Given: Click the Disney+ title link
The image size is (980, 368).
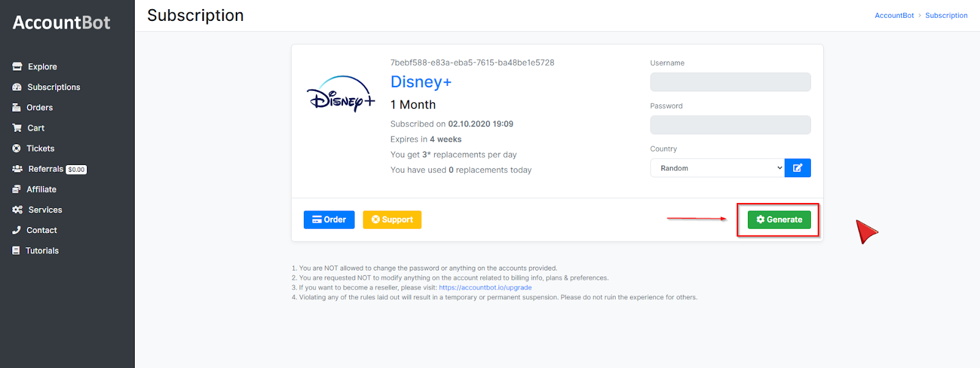Looking at the screenshot, I should pyautogui.click(x=421, y=82).
